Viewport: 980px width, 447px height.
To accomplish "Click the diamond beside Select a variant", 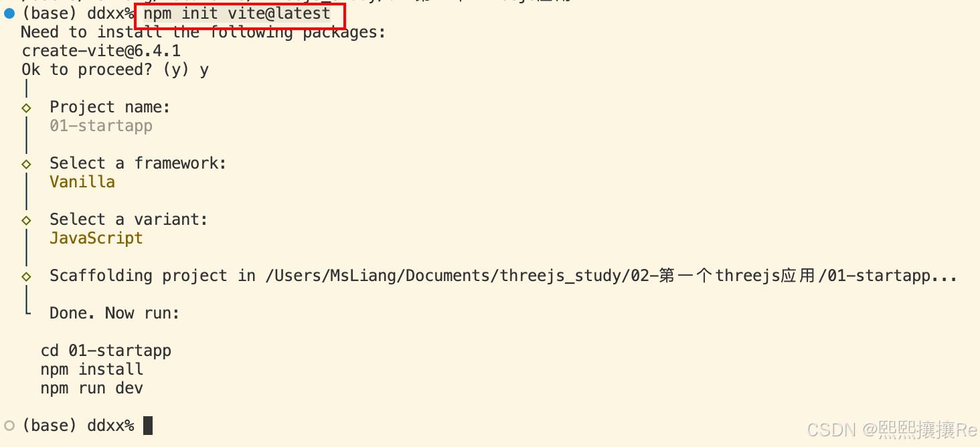I will [26, 220].
